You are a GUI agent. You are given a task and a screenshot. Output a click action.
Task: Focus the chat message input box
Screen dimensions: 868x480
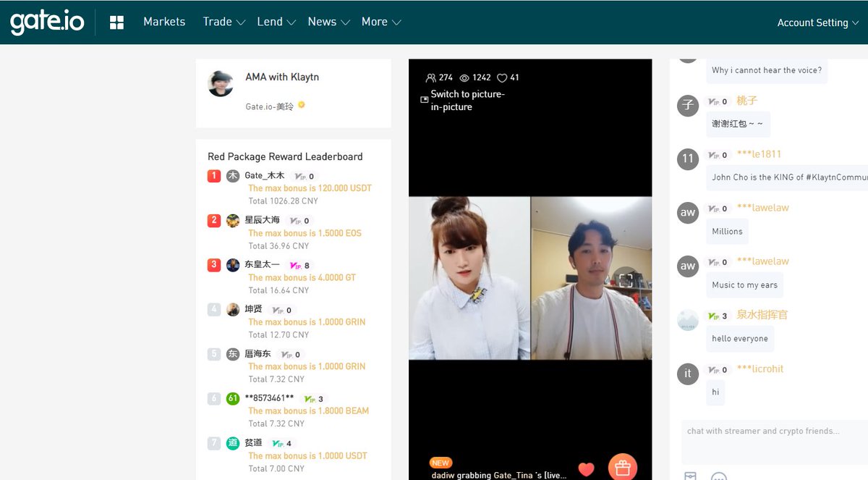pos(774,441)
